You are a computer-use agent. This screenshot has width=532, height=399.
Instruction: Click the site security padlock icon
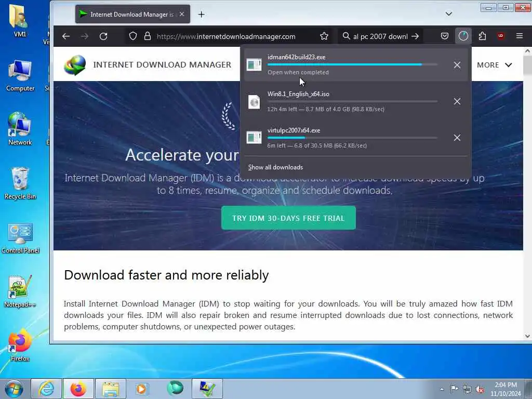click(x=147, y=36)
